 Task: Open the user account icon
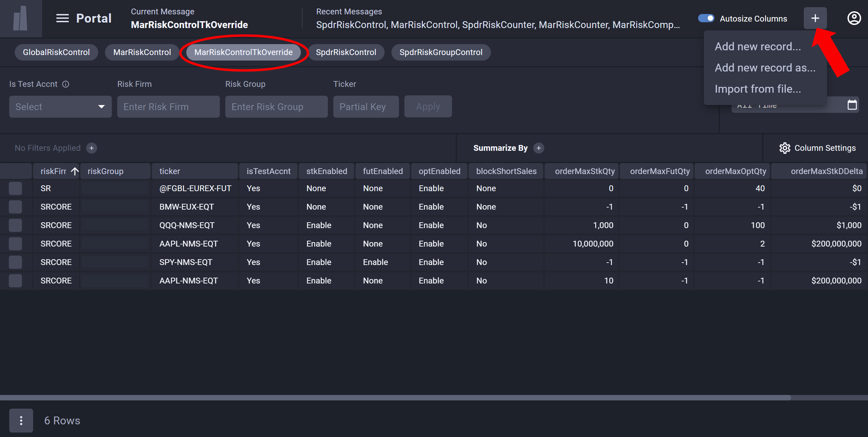(x=854, y=18)
